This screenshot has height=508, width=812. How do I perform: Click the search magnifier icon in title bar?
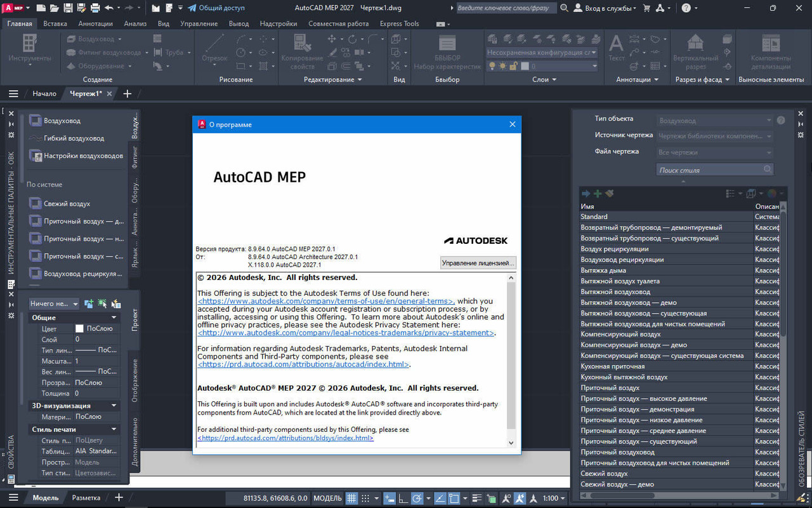(564, 8)
